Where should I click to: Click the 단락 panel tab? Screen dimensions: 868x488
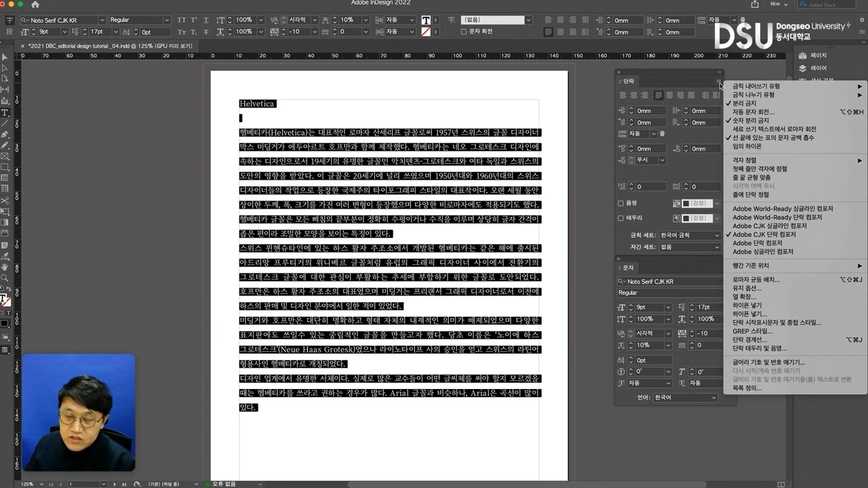pos(629,81)
